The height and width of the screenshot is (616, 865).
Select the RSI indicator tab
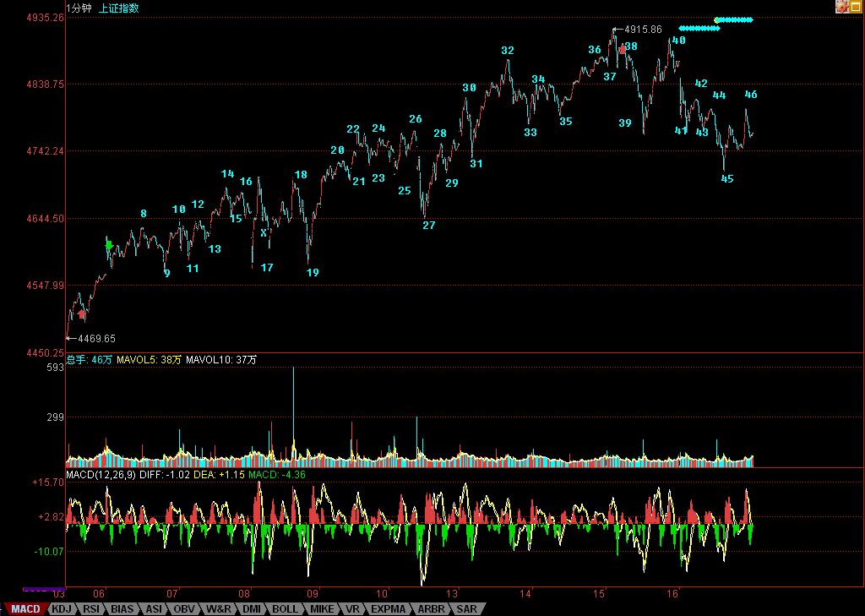[90, 608]
